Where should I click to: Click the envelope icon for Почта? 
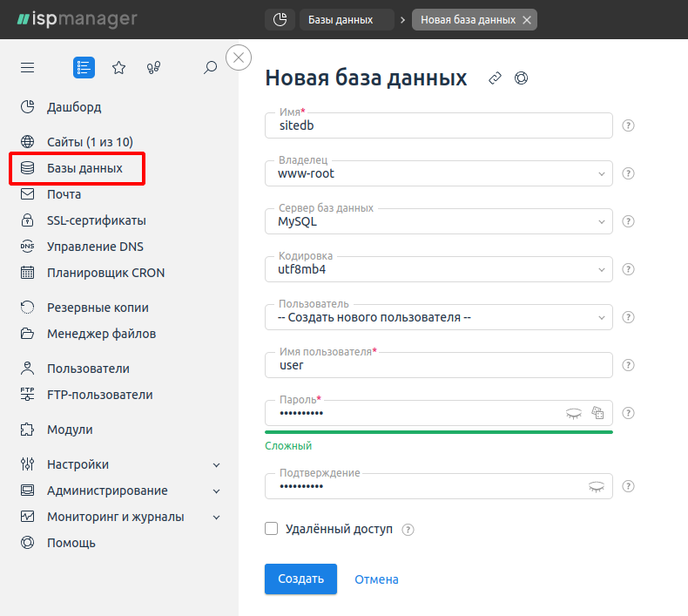point(27,193)
